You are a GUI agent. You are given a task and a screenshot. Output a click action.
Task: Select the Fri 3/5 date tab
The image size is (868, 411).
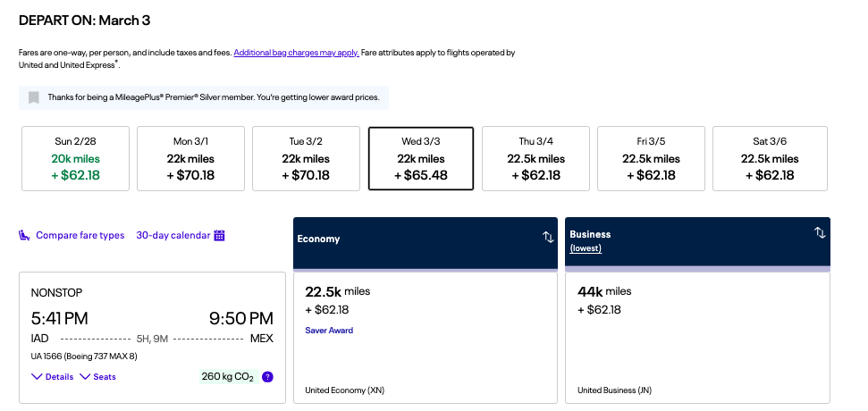coord(651,158)
